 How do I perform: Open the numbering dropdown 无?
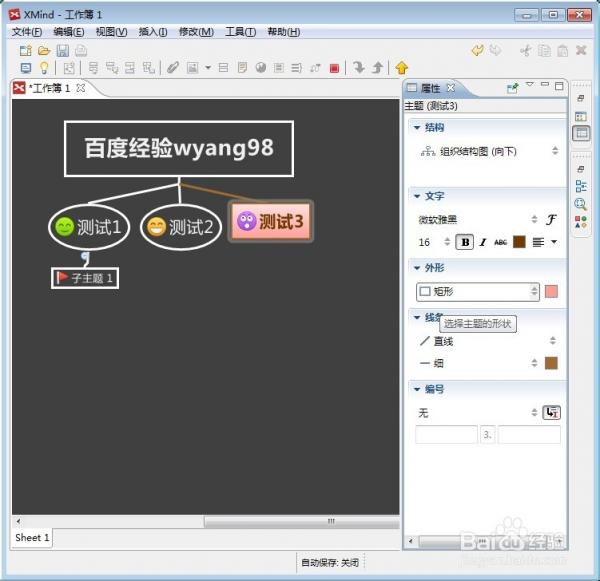[x=478, y=413]
